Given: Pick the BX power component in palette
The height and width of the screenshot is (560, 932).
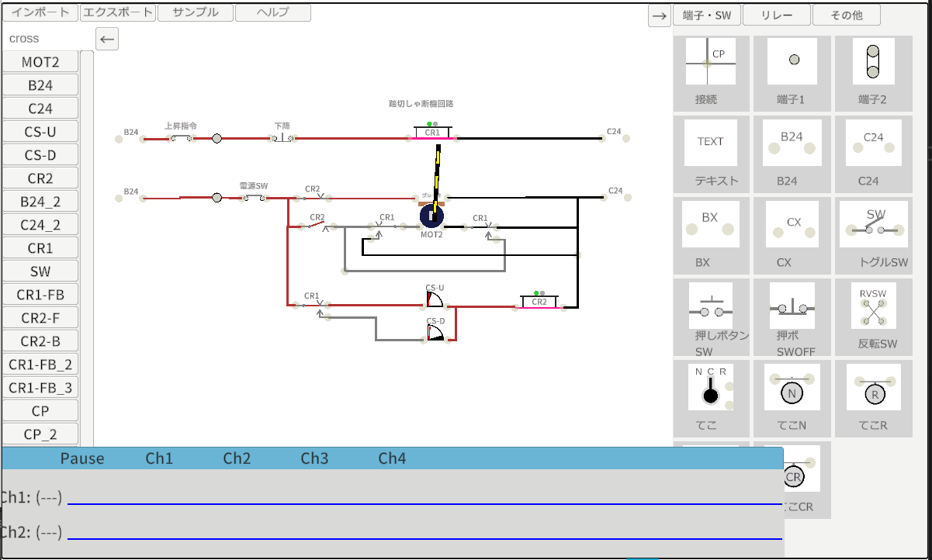Looking at the screenshot, I should (709, 224).
